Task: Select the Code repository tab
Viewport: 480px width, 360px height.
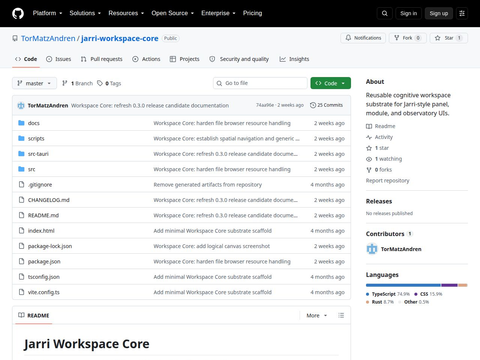Action: point(26,59)
